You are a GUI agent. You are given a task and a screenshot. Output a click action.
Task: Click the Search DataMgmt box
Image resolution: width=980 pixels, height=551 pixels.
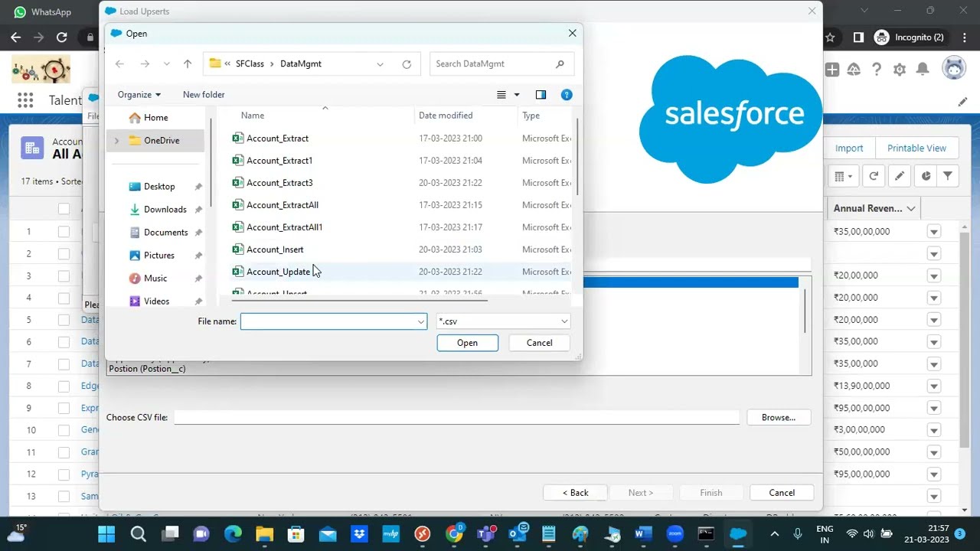click(x=501, y=64)
